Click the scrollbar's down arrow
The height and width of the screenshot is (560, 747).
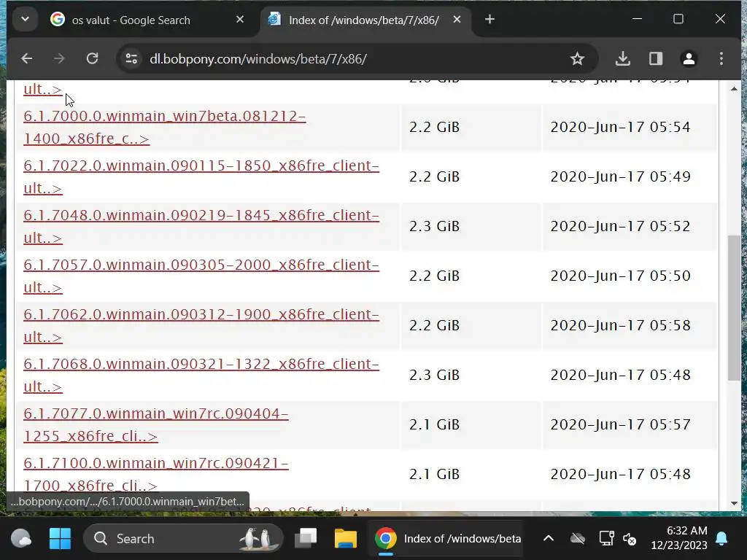(x=734, y=503)
